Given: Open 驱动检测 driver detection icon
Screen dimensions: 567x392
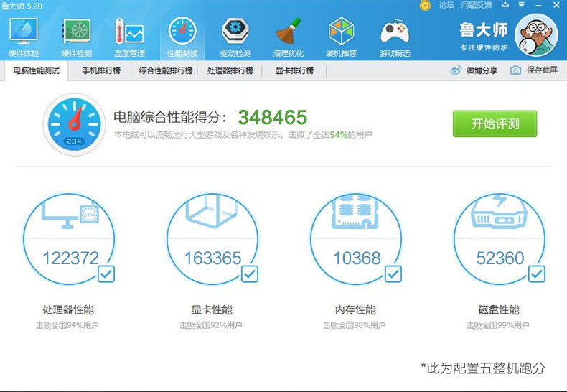Looking at the screenshot, I should click(x=235, y=32).
